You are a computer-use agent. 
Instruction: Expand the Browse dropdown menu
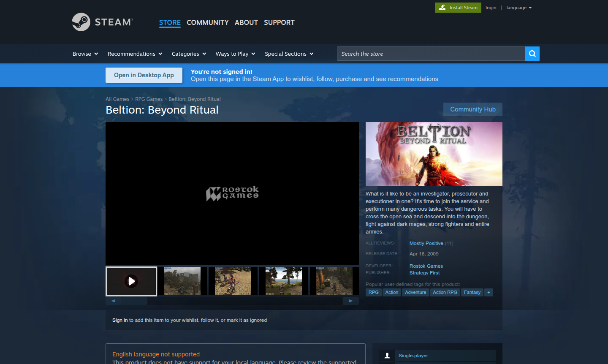click(x=85, y=54)
